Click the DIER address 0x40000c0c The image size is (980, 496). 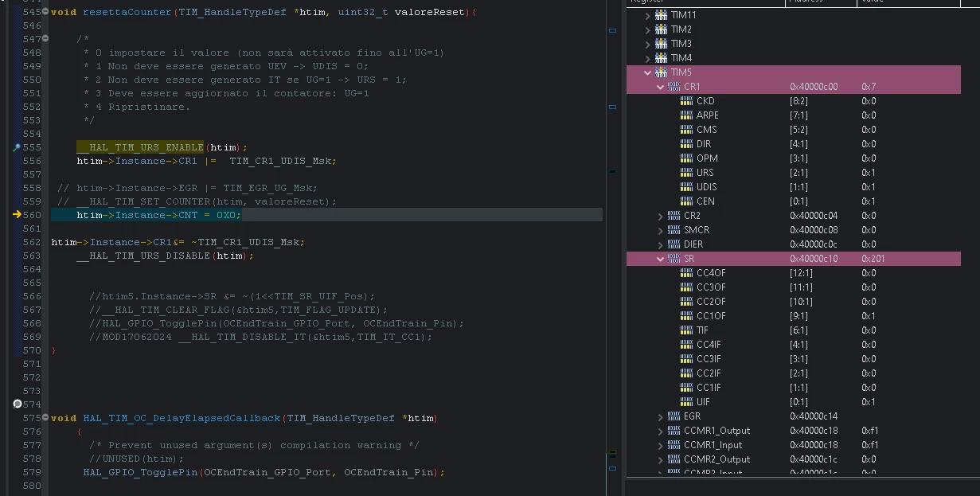(814, 244)
